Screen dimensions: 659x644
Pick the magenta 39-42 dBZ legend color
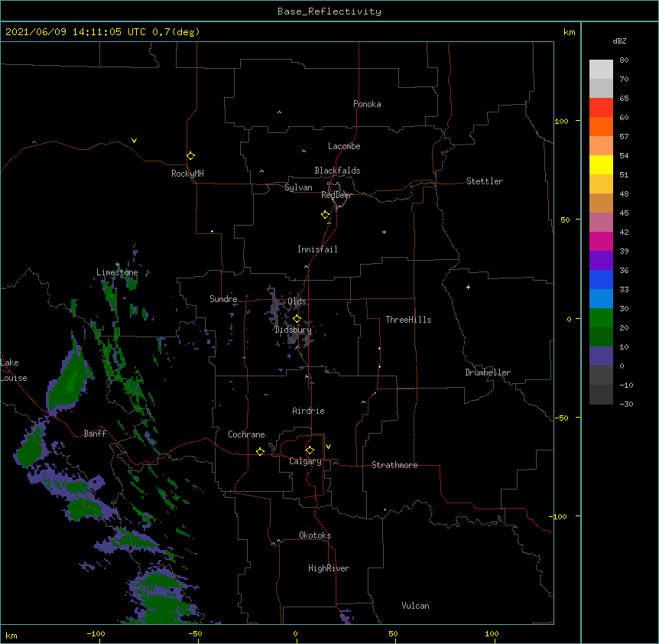click(601, 241)
